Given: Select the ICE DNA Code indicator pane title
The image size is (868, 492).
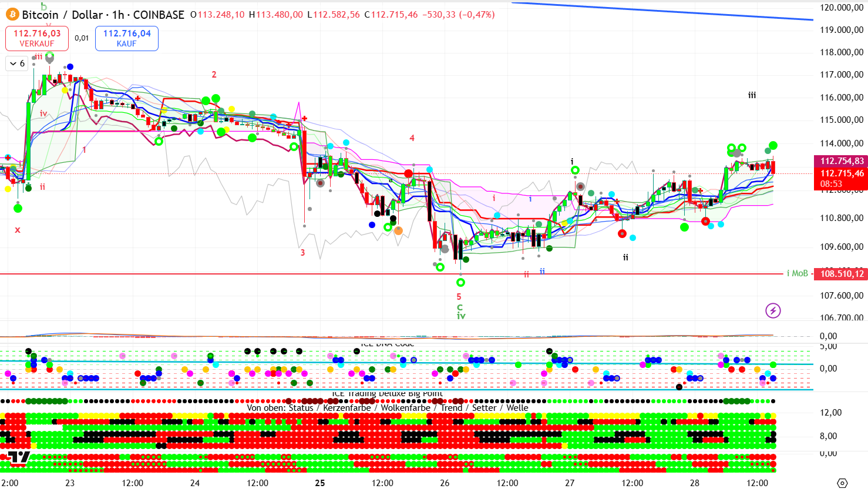Looking at the screenshot, I should [x=387, y=344].
